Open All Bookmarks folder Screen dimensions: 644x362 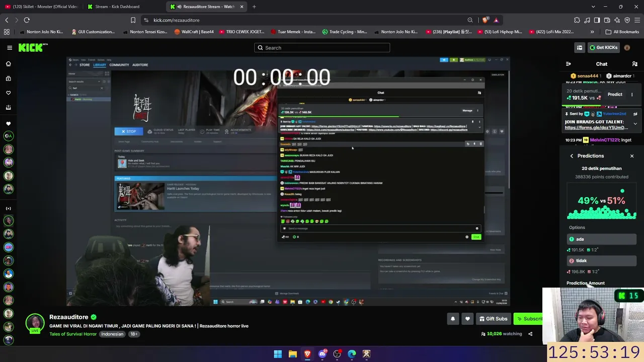(622, 32)
